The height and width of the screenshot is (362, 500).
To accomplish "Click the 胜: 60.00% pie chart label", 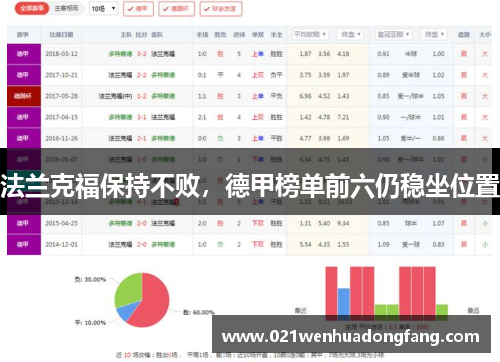I will tap(198, 312).
